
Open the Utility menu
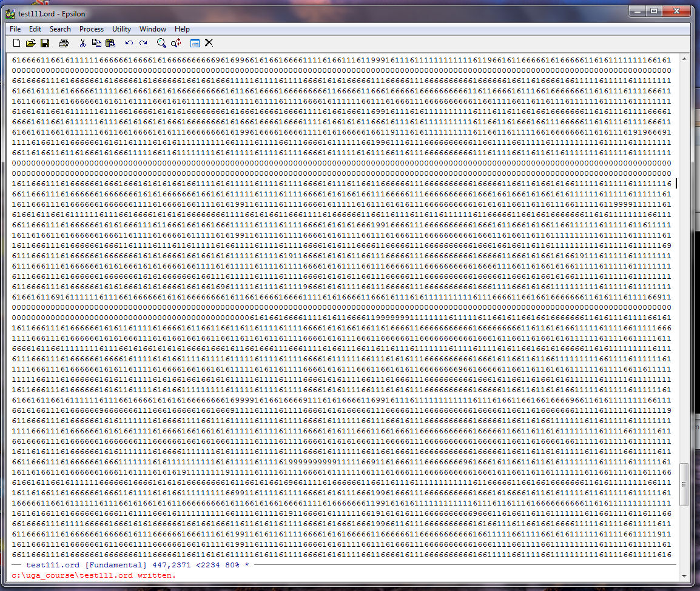(x=121, y=29)
